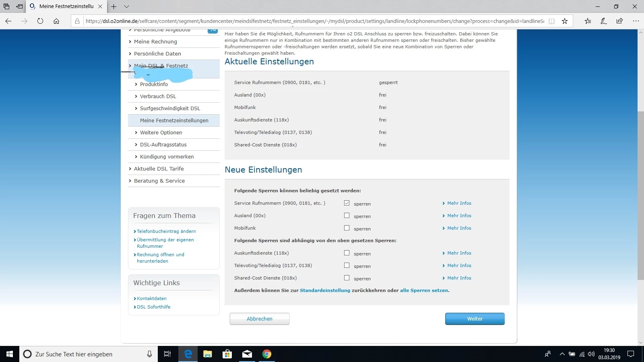Open the People icon in system tray

(548, 354)
